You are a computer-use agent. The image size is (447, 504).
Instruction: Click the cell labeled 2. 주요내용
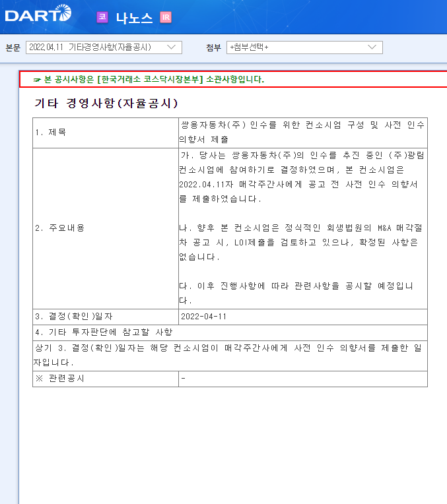(x=106, y=228)
